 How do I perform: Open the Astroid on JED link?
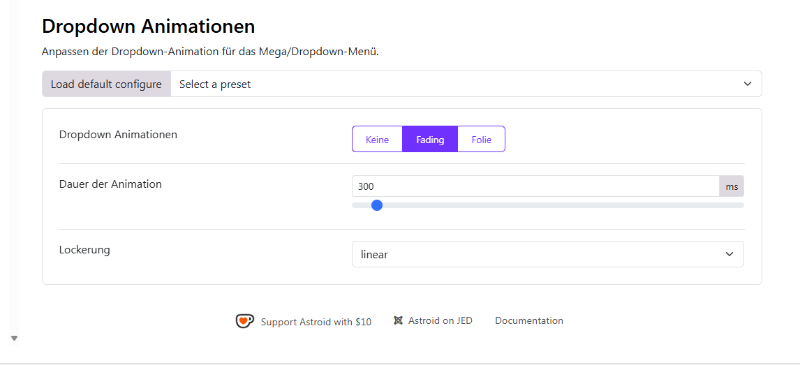[x=440, y=321]
